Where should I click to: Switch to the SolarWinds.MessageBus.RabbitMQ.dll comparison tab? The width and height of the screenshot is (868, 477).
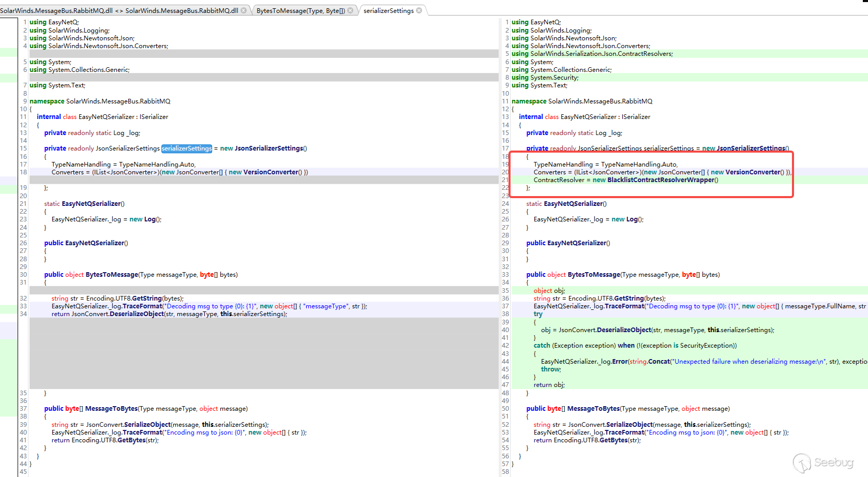(x=119, y=10)
